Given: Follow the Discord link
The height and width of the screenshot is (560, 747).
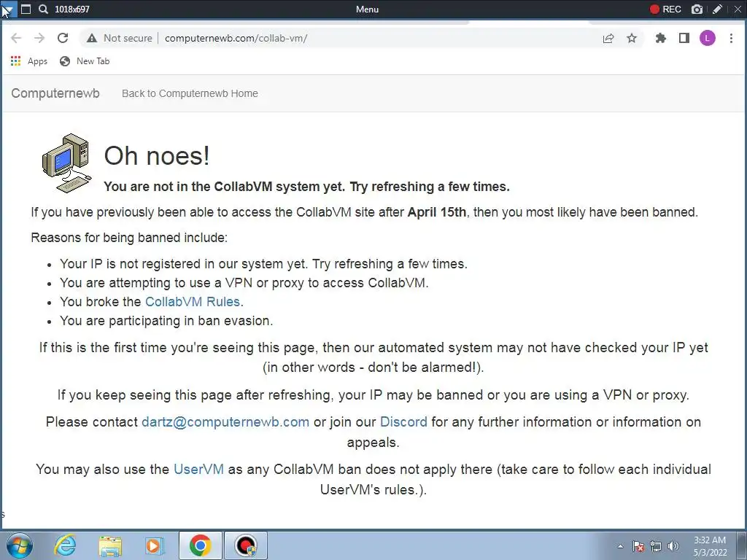Looking at the screenshot, I should coord(403,422).
